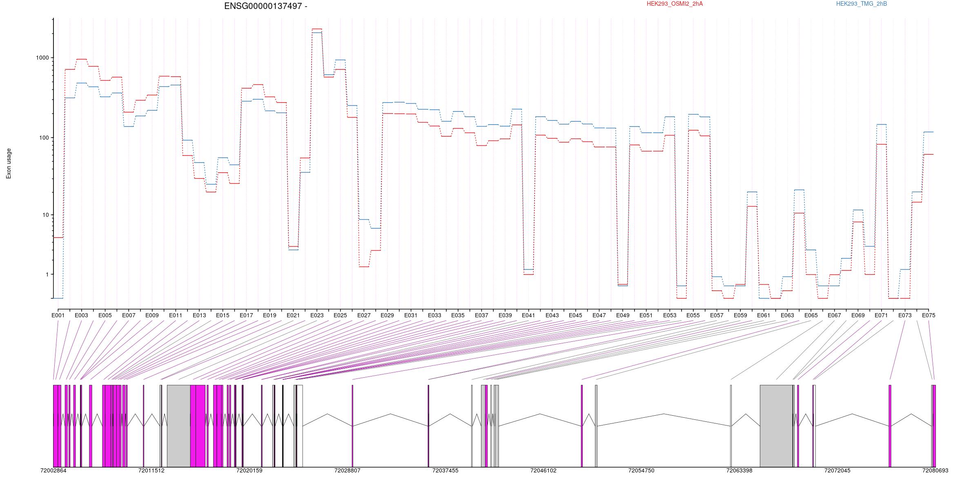This screenshot has width=980, height=490.
Task: Click exon label E009
Action: pyautogui.click(x=152, y=315)
